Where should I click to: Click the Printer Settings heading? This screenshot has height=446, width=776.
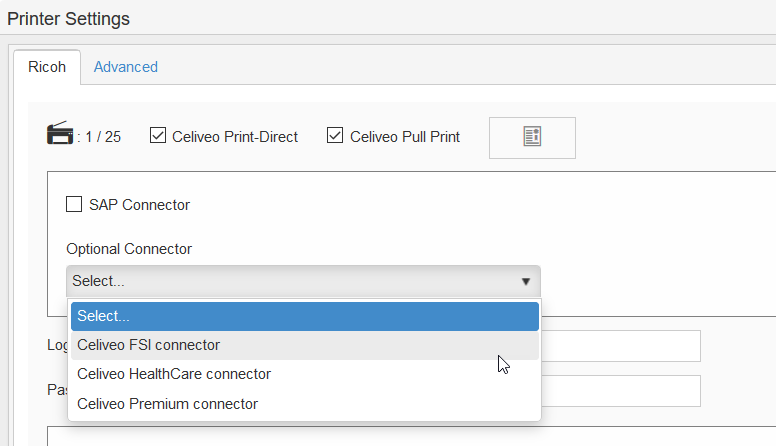pos(69,19)
